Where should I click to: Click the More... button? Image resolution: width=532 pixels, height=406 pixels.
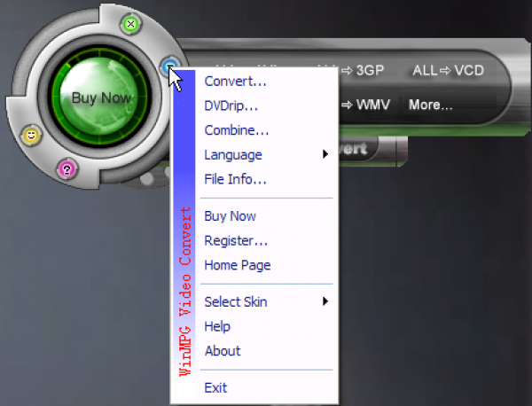431,105
